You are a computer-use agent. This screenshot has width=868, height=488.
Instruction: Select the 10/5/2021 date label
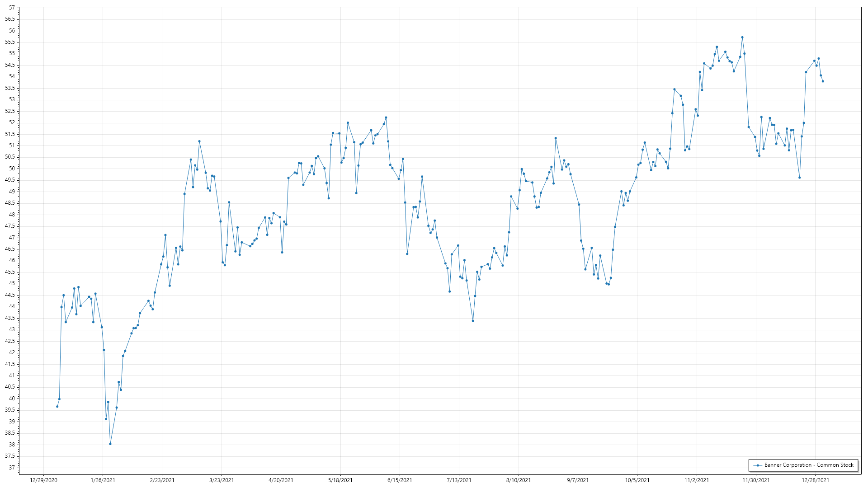[x=637, y=480]
